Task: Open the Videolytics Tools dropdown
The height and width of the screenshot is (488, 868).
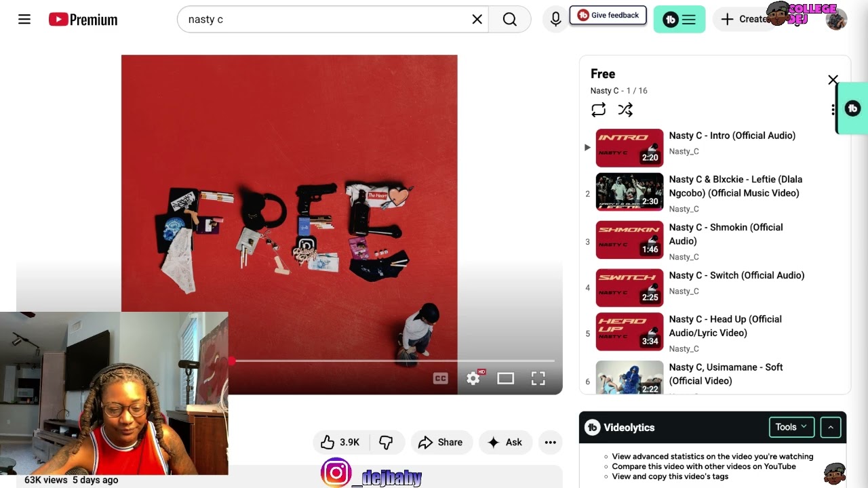Action: point(791,427)
